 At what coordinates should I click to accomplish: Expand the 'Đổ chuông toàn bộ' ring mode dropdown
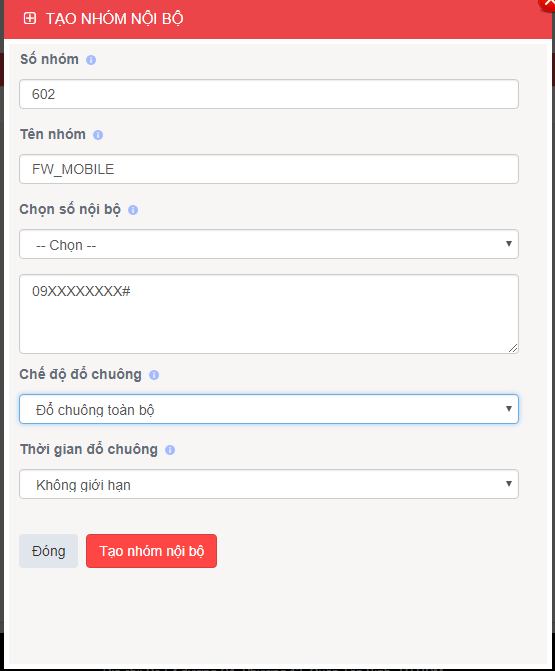[269, 409]
